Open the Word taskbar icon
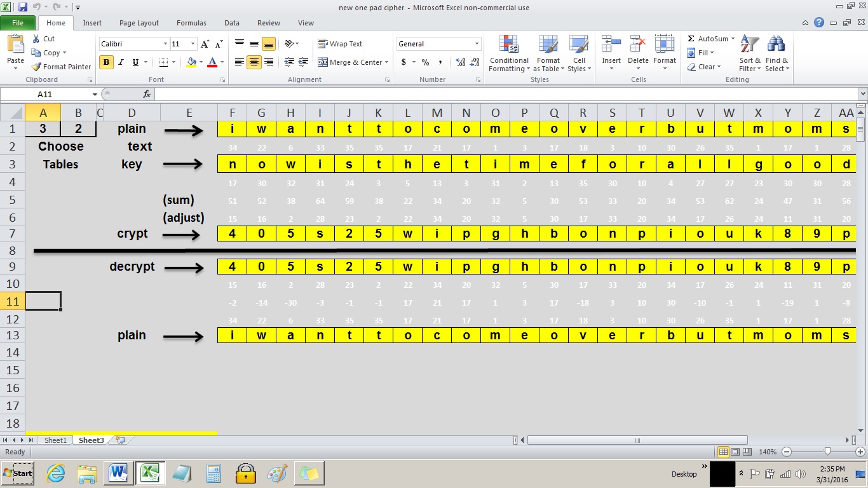This screenshot has height=488, width=868. pos(118,473)
